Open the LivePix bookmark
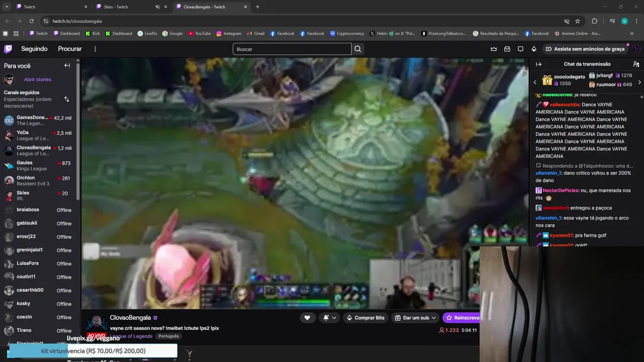Image resolution: width=644 pixels, height=362 pixels. 147,34
